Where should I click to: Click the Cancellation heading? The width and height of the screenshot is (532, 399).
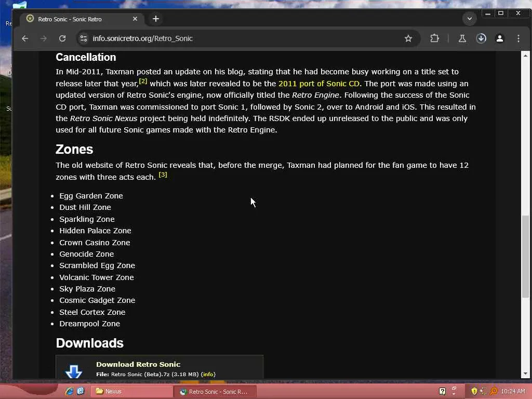pyautogui.click(x=86, y=57)
